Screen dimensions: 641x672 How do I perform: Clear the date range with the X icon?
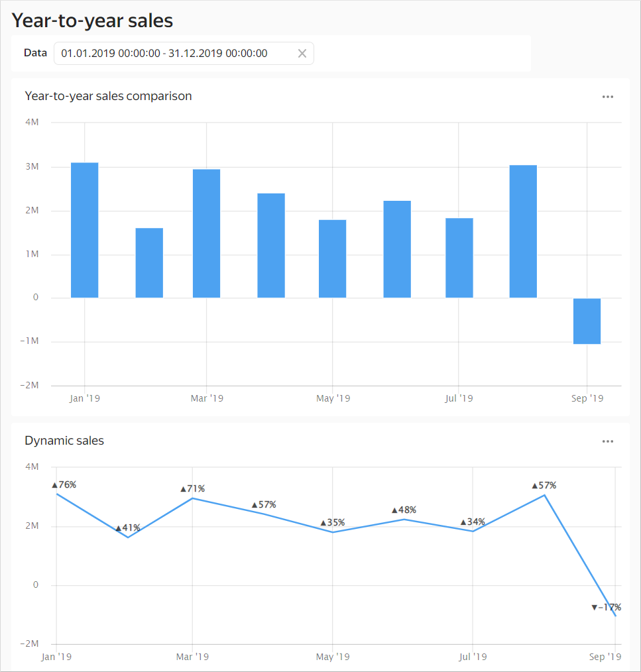[302, 54]
